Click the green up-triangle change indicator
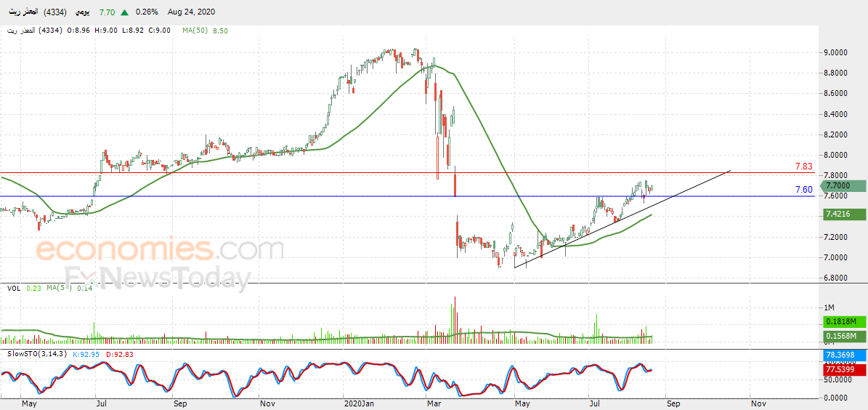Image resolution: width=868 pixels, height=410 pixels. tap(126, 12)
